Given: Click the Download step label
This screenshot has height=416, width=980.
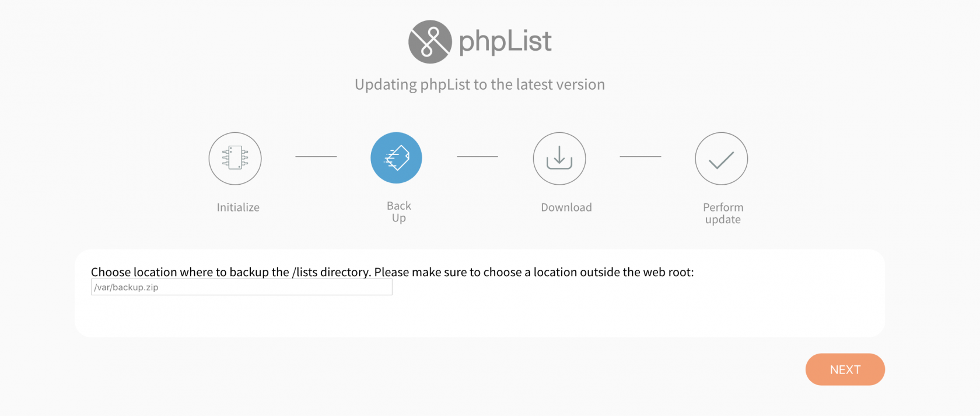Looking at the screenshot, I should point(566,207).
